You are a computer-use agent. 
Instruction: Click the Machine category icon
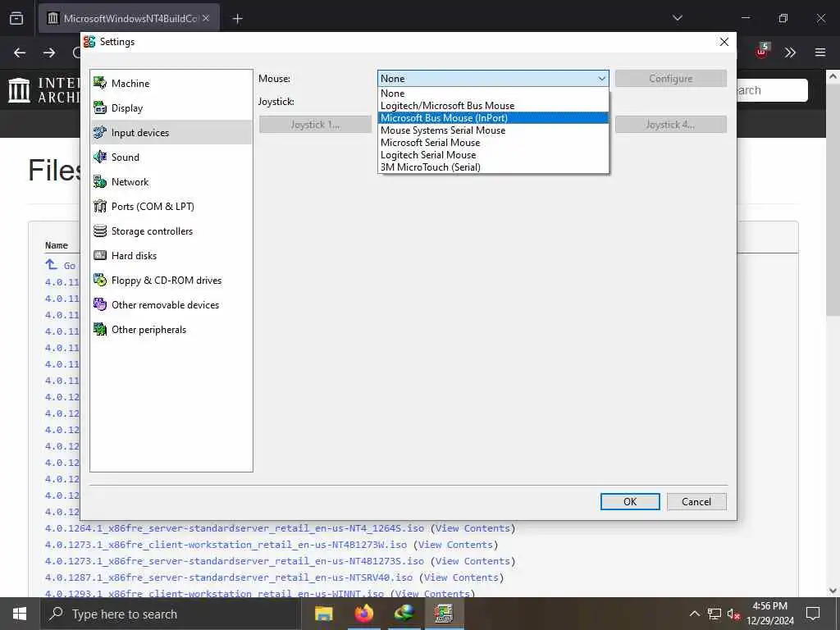click(x=100, y=83)
